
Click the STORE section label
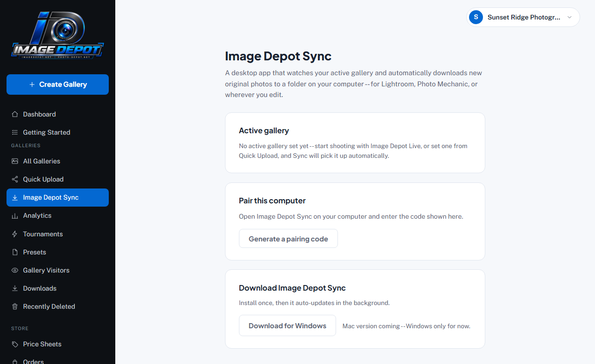(x=20, y=328)
